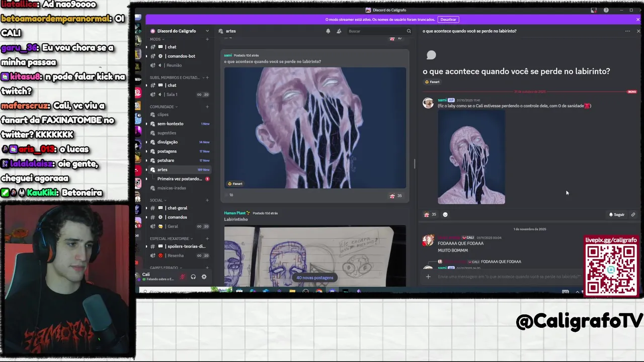Image resolution: width=644 pixels, height=362 pixels.
Task: Copy thread link icon
Action: pos(633,215)
